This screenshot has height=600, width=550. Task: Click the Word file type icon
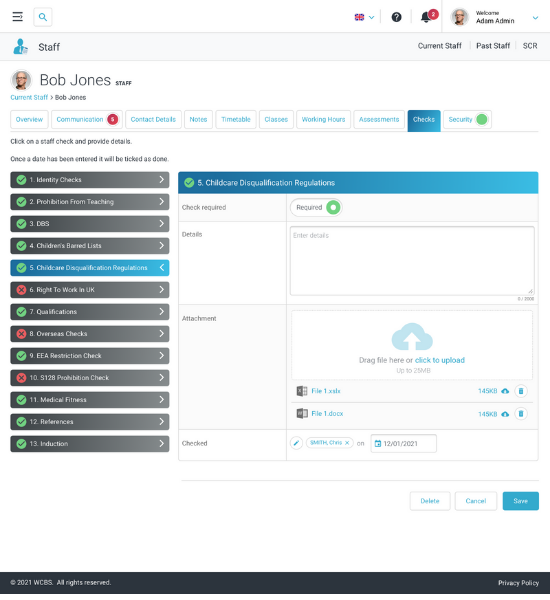(302, 413)
